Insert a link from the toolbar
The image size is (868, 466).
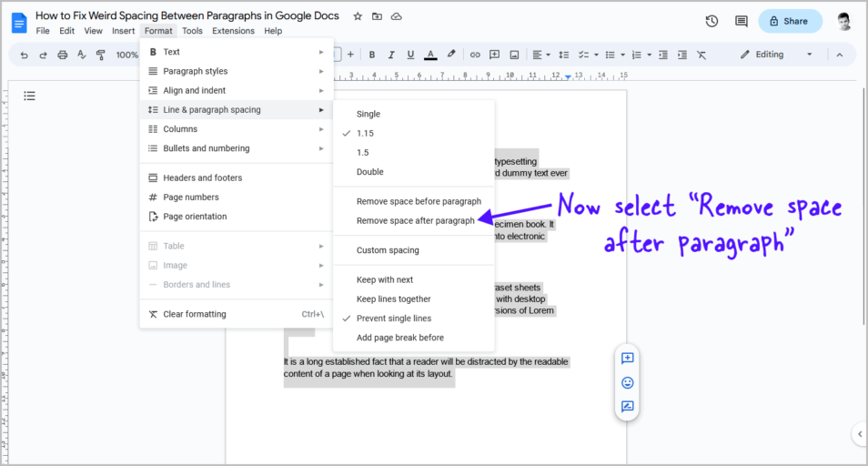[x=475, y=55]
